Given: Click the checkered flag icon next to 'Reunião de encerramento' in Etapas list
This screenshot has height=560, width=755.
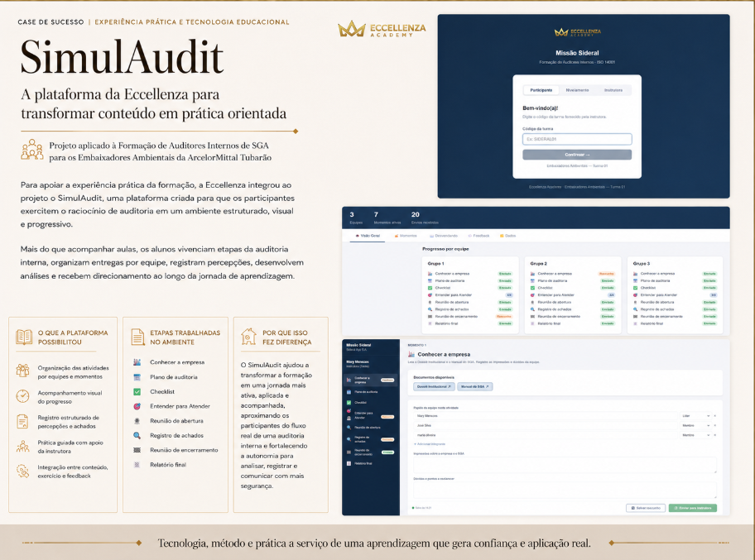Looking at the screenshot, I should tap(137, 450).
